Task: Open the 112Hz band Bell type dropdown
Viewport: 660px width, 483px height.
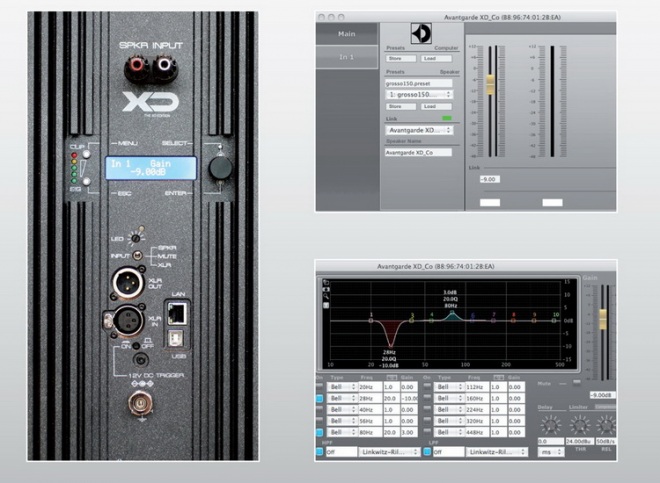Action: (x=450, y=387)
